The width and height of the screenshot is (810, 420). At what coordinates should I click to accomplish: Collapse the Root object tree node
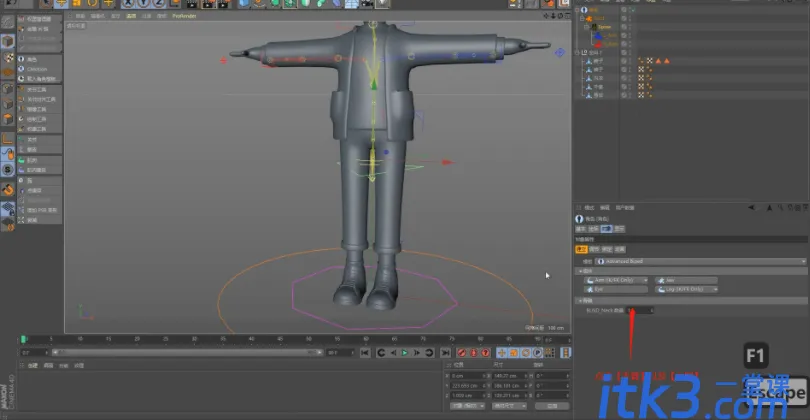[582, 19]
